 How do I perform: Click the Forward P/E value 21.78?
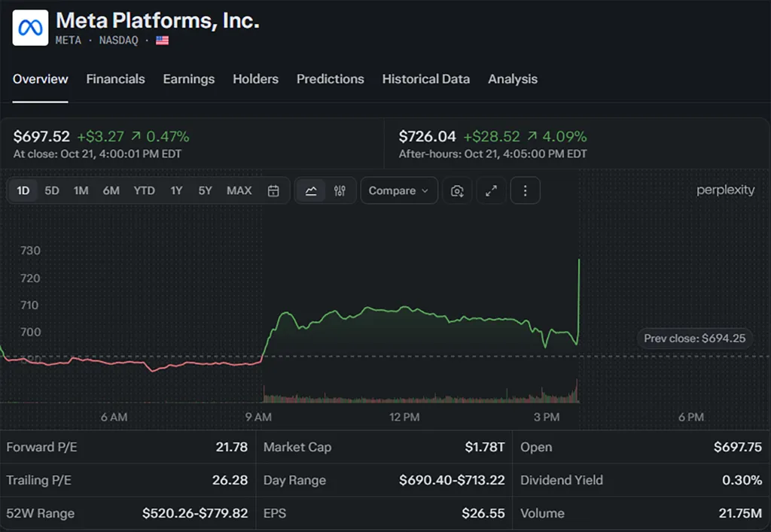click(232, 447)
